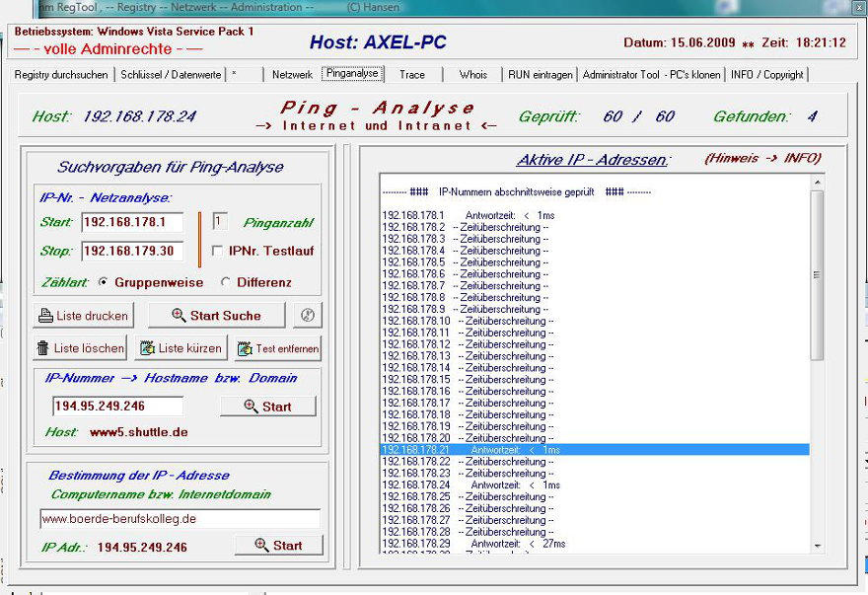Image resolution: width=868 pixels, height=595 pixels.
Task: Click the small round icon beside Start Suche
Action: tap(307, 316)
